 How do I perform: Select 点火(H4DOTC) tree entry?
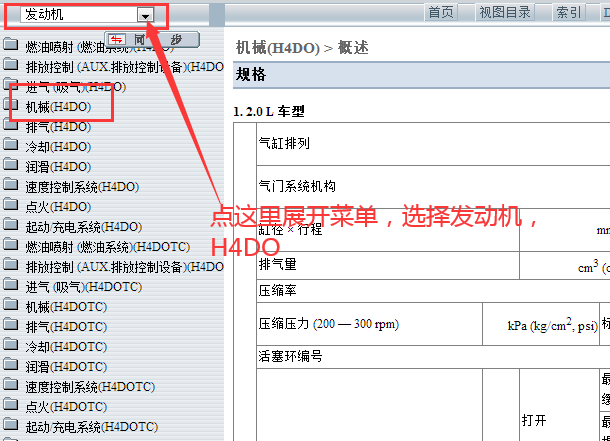click(67, 407)
